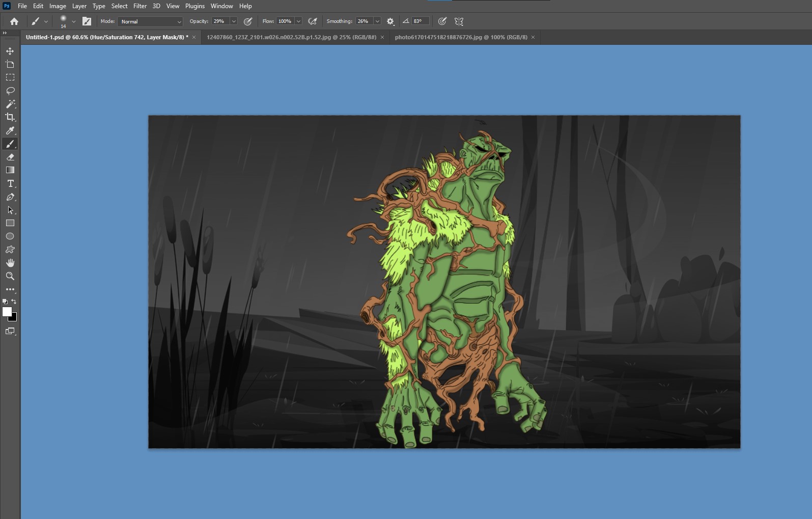Open the Flow slider dropdown arrow
Viewport: 812px width, 519px height.
[298, 21]
